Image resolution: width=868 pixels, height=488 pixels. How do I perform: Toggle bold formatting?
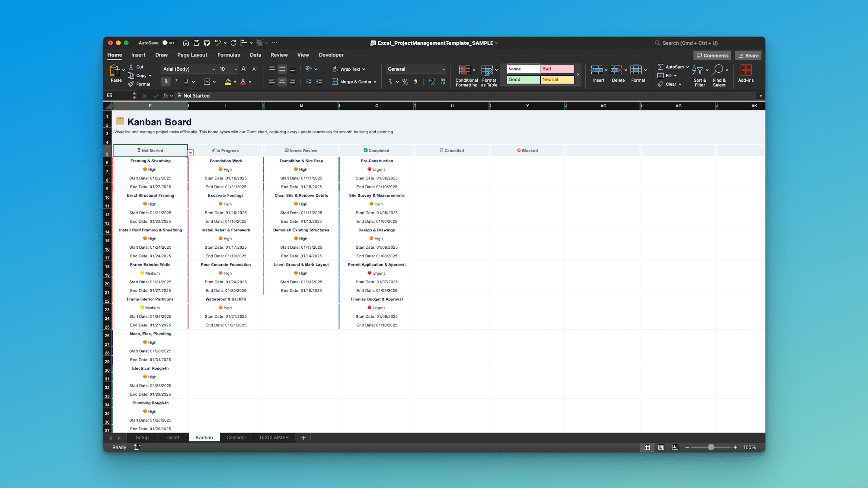(x=166, y=82)
